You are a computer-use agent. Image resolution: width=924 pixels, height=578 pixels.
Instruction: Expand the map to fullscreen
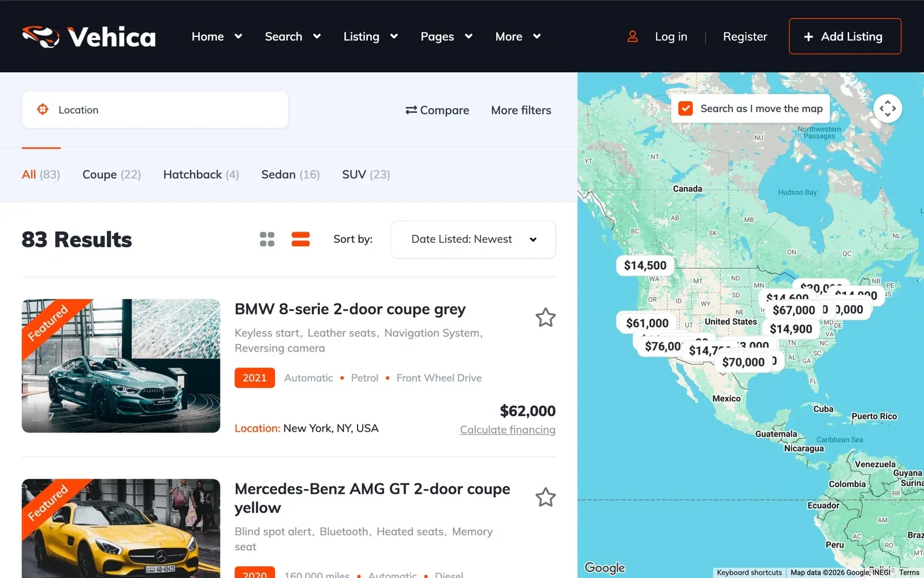point(888,109)
